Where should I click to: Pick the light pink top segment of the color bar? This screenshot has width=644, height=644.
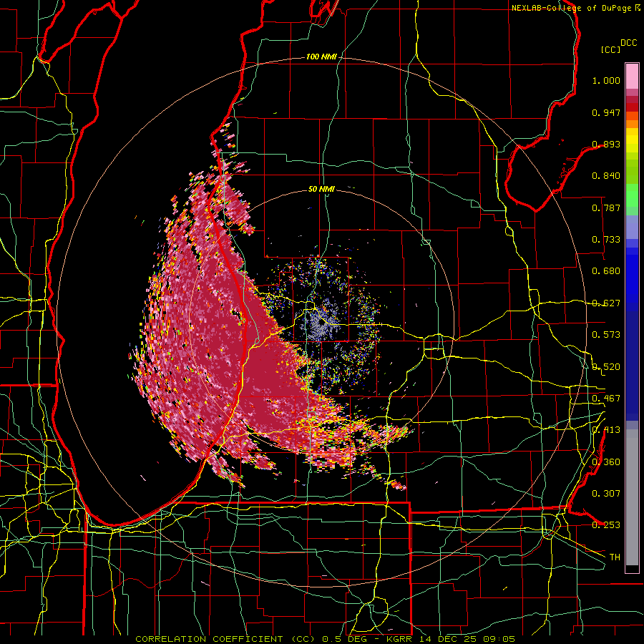pos(632,76)
